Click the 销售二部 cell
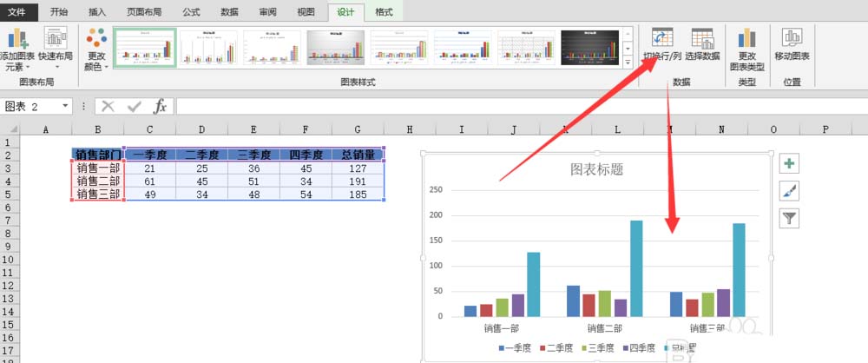 tap(98, 181)
